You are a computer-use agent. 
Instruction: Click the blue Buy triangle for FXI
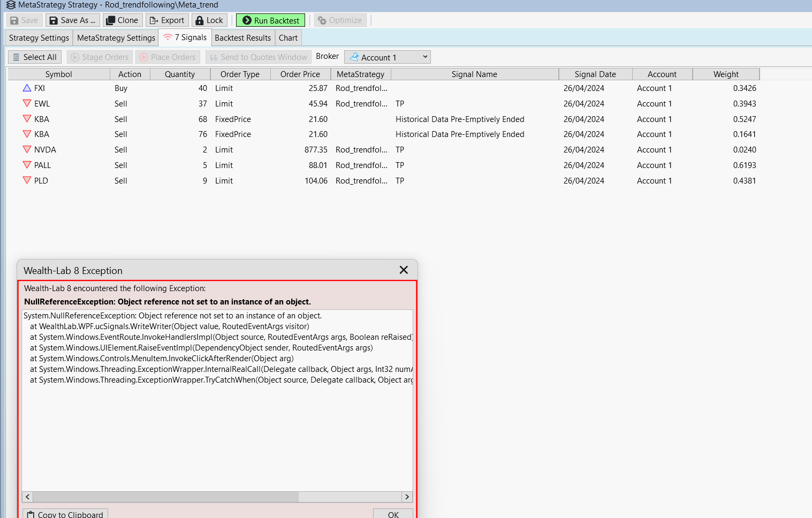tap(27, 88)
